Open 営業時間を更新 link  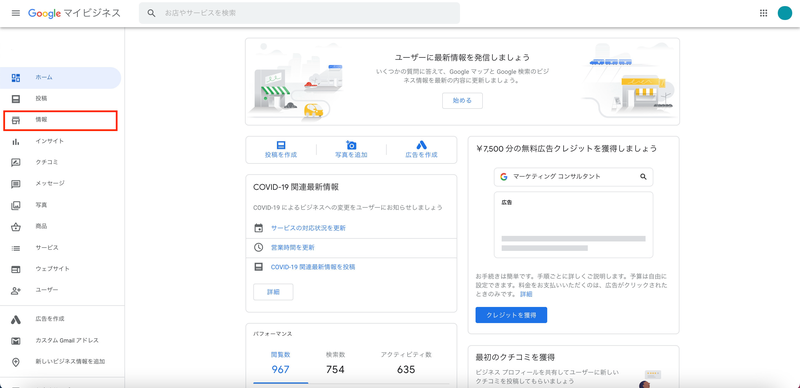coord(293,247)
